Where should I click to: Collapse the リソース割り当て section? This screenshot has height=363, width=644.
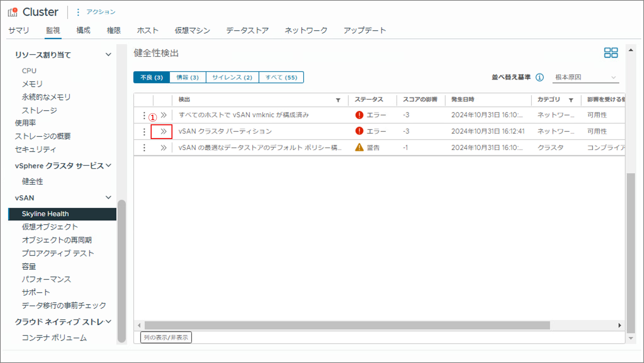pyautogui.click(x=108, y=55)
